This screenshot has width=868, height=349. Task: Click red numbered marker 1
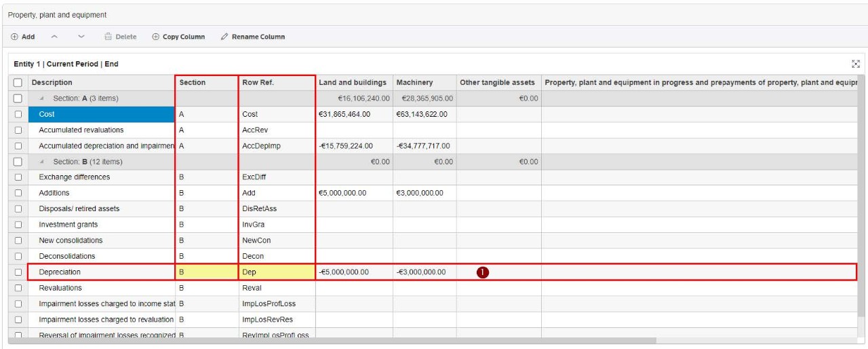click(482, 272)
